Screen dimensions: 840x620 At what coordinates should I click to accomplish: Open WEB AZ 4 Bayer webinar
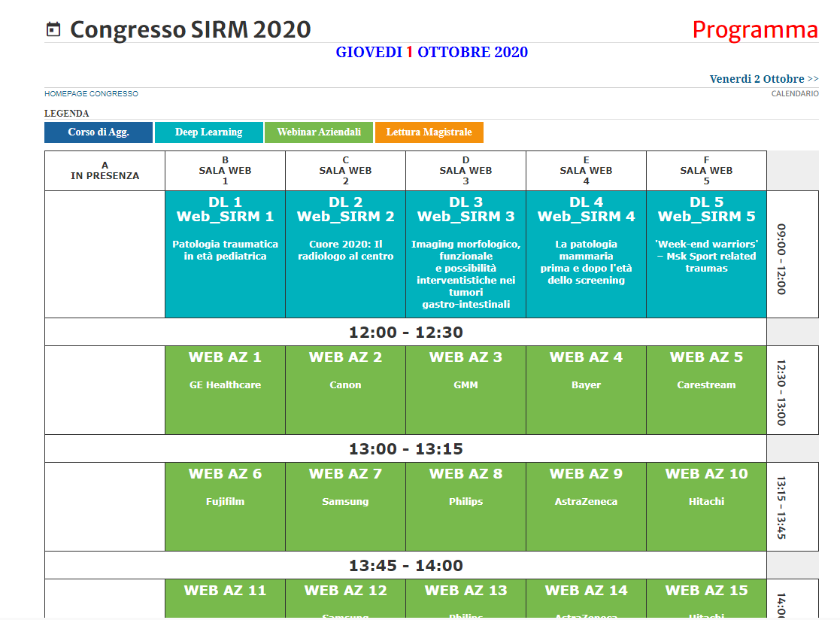(586, 385)
